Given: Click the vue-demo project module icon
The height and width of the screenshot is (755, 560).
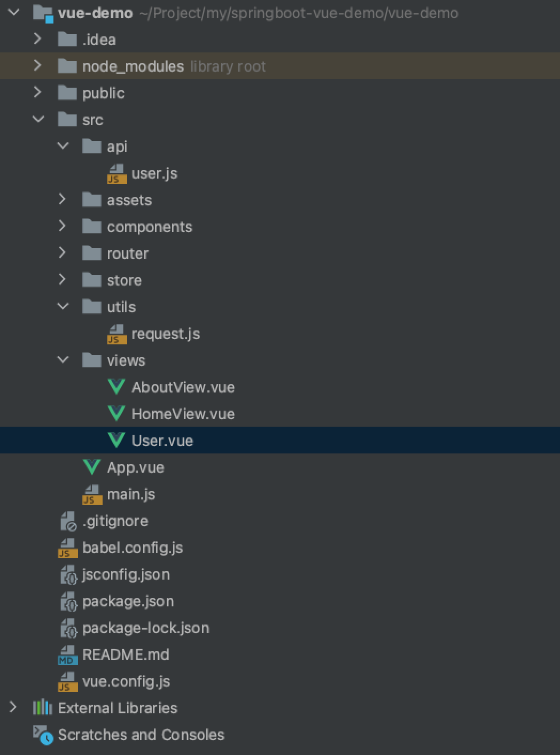Looking at the screenshot, I should pyautogui.click(x=43, y=13).
